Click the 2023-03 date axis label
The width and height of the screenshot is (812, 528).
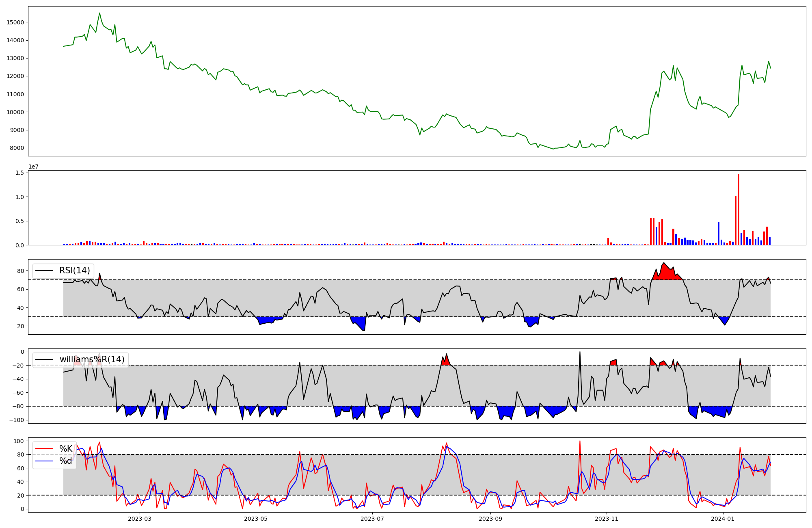[x=139, y=519]
